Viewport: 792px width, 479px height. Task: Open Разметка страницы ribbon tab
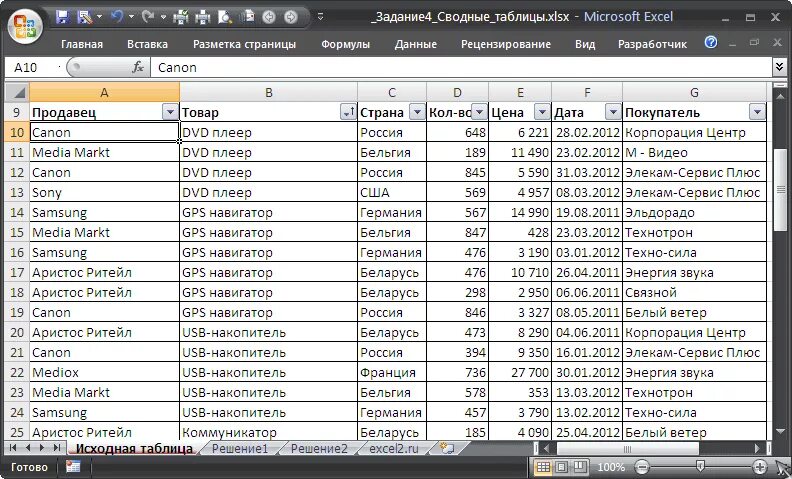pyautogui.click(x=244, y=44)
